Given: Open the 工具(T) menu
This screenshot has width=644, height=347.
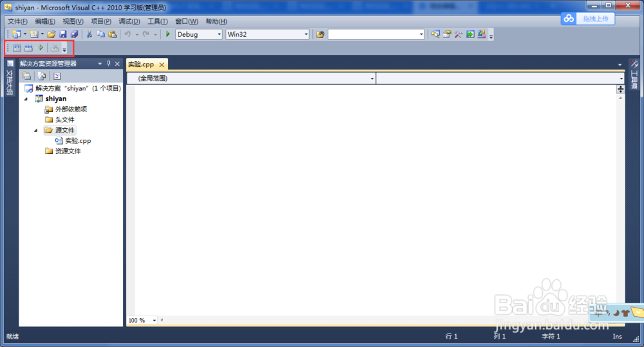Looking at the screenshot, I should click(157, 21).
